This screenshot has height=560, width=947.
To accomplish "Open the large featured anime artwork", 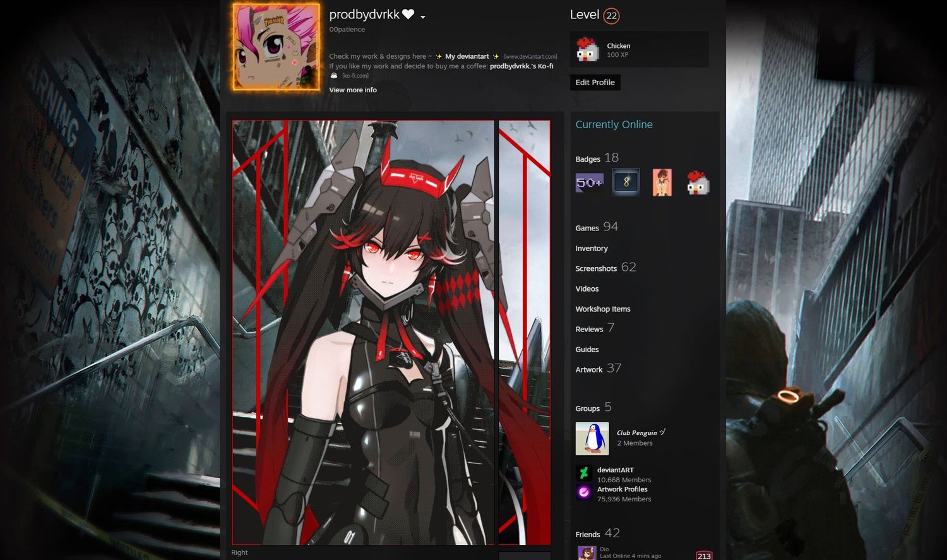I will click(x=363, y=333).
